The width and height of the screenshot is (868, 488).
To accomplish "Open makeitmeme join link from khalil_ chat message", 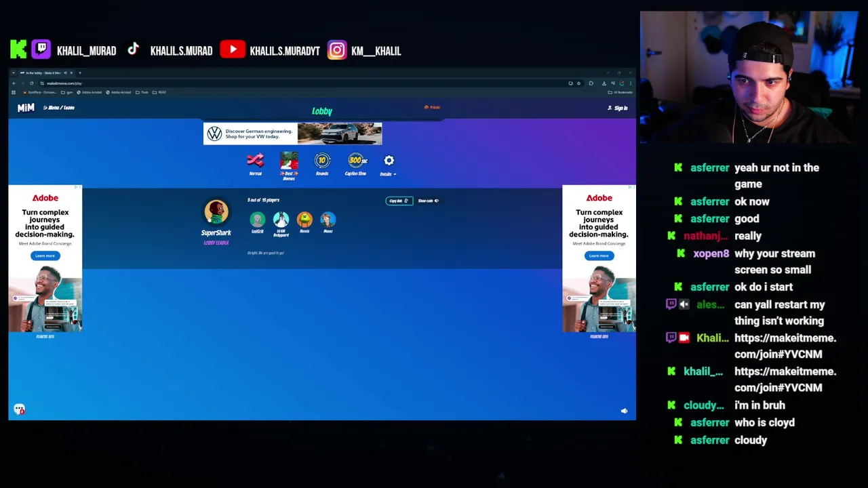I will coord(785,380).
